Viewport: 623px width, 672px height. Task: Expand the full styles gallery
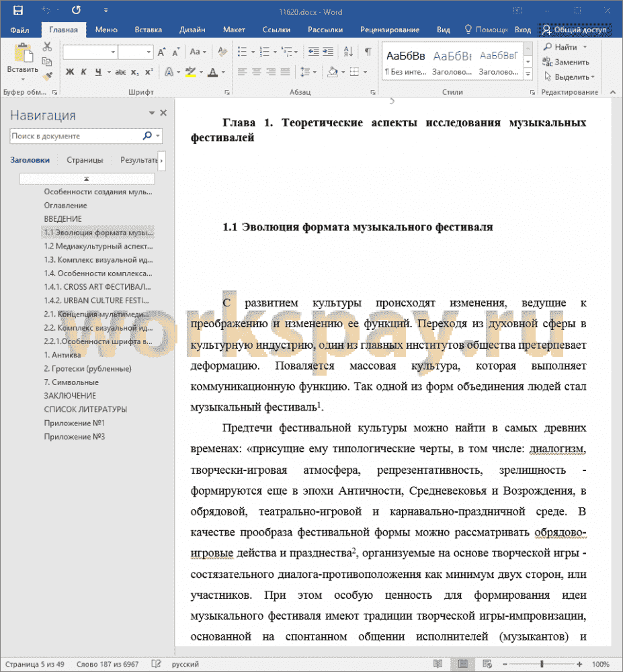coord(528,74)
